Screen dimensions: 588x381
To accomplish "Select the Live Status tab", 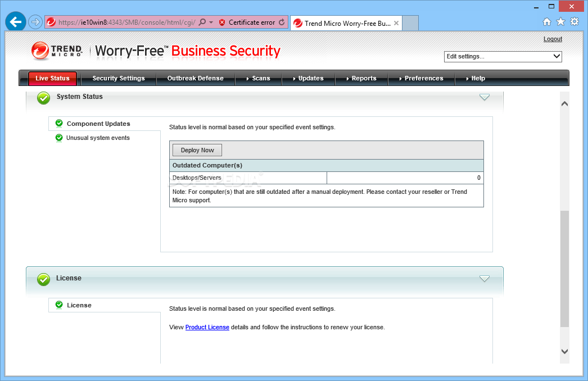I will tap(52, 78).
